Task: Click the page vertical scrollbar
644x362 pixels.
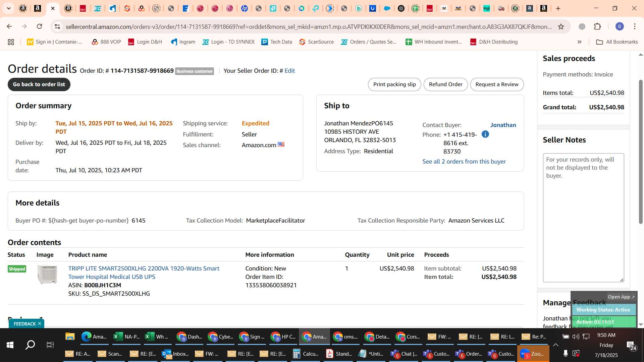Action: 641,152
